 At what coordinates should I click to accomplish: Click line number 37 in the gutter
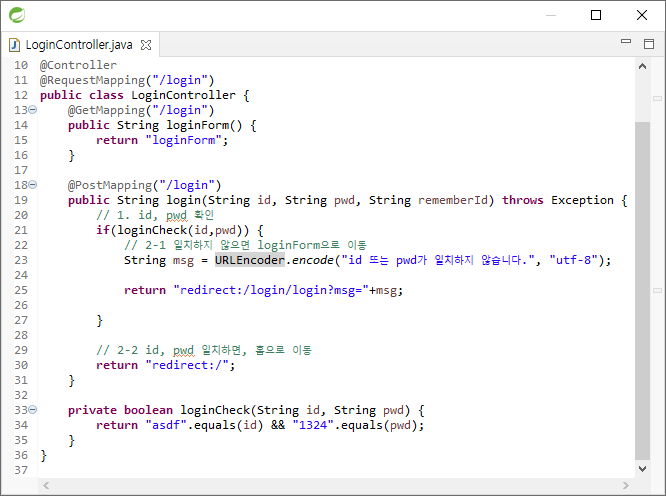tap(21, 470)
